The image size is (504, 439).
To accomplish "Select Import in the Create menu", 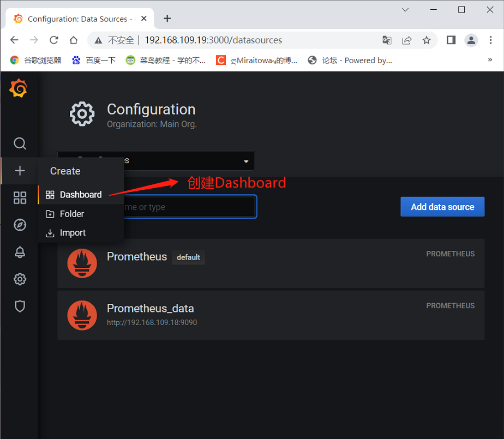I will 73,233.
